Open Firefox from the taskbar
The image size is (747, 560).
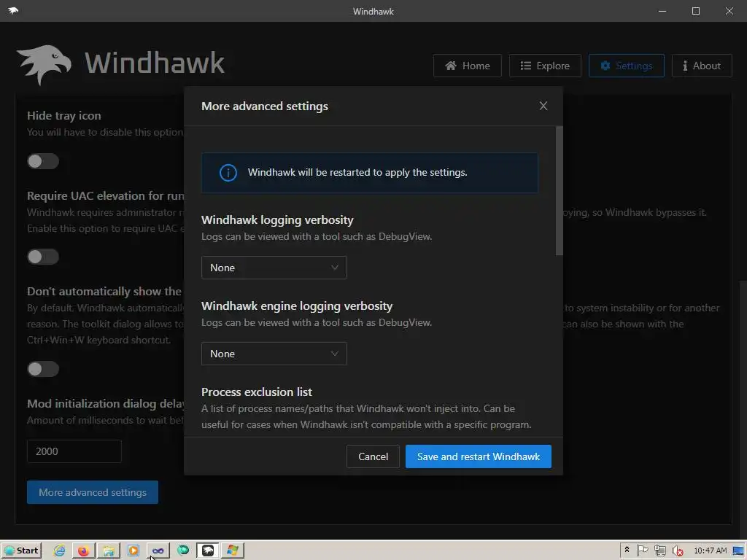tap(83, 551)
